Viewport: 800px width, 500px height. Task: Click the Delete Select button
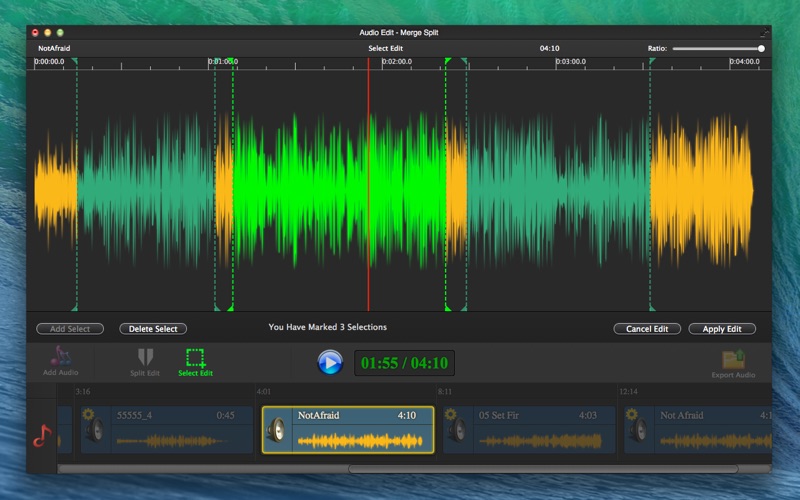point(153,329)
